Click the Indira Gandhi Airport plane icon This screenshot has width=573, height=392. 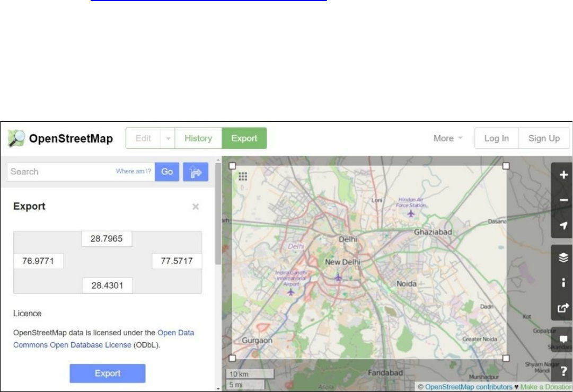coord(291,292)
